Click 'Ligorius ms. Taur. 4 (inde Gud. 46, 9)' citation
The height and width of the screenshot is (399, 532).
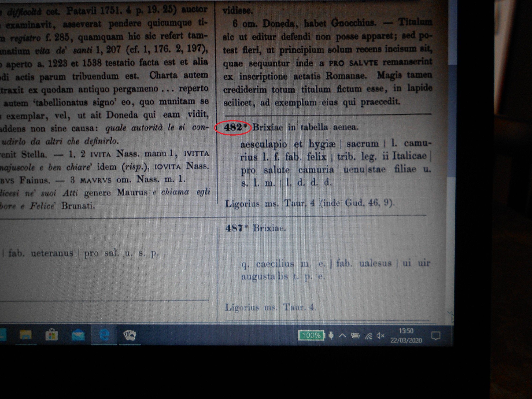click(x=310, y=203)
